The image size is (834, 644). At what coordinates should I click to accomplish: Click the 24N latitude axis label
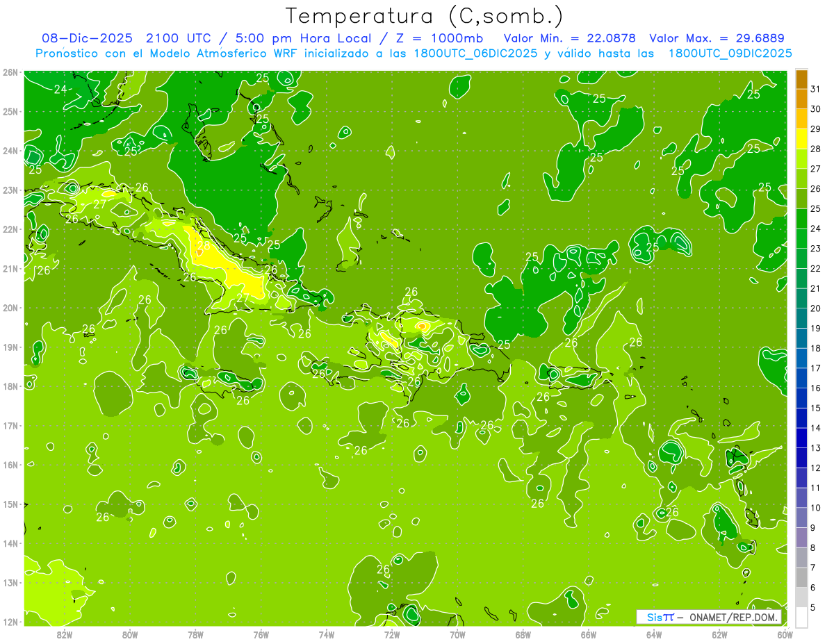click(10, 151)
